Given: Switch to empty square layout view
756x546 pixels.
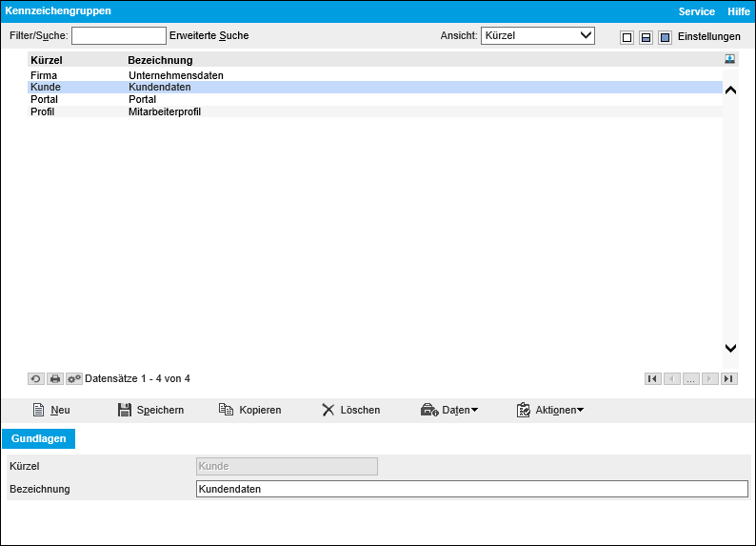Looking at the screenshot, I should pyautogui.click(x=627, y=37).
